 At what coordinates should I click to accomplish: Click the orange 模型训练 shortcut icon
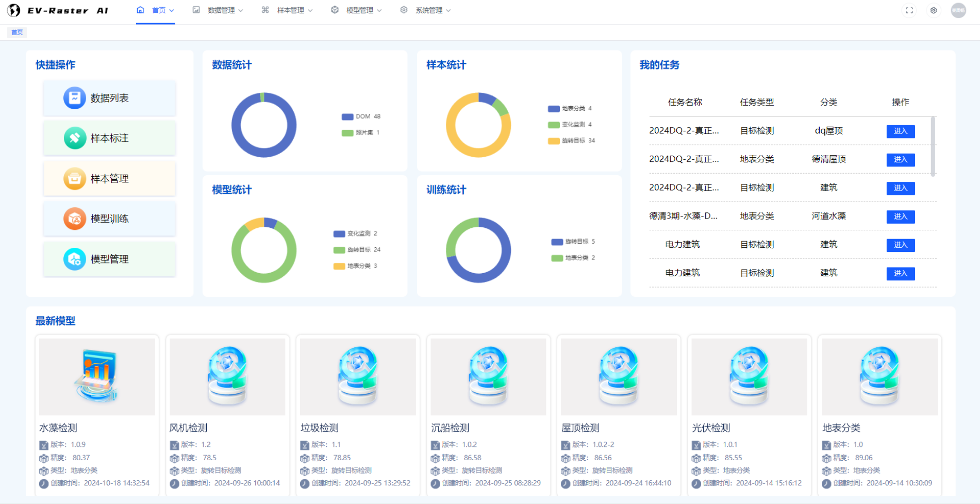(75, 219)
